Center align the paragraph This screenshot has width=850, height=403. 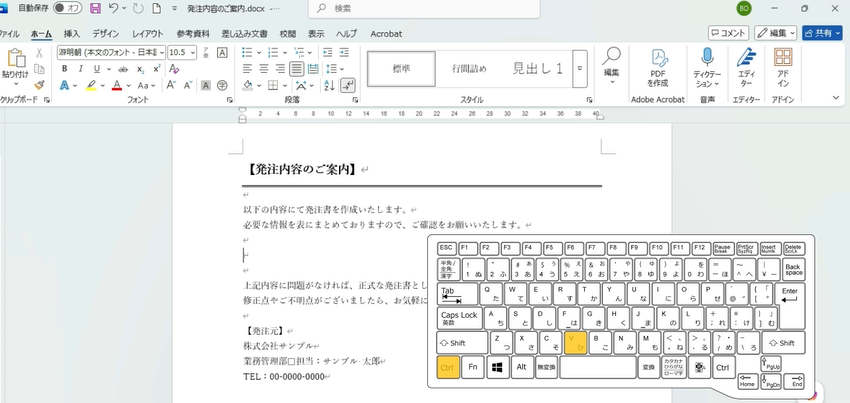264,69
